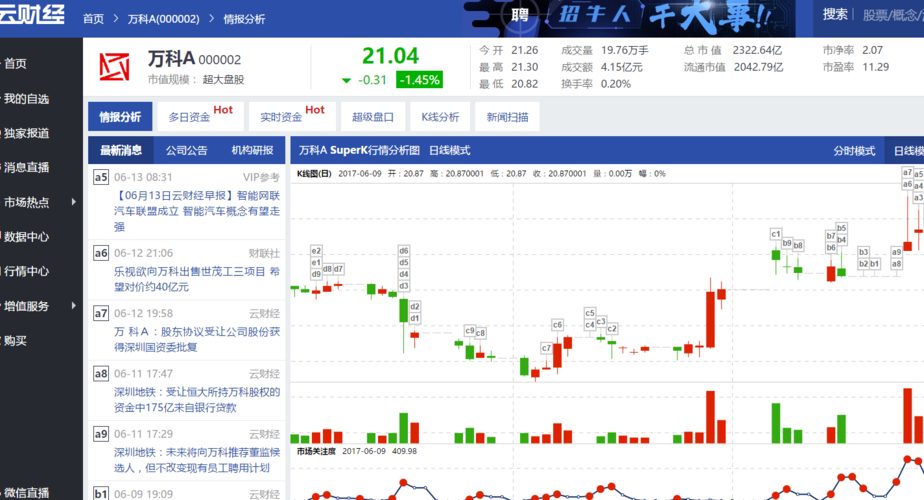Open 独家报道 in the sidebar
This screenshot has width=924, height=500.
[x=26, y=133]
